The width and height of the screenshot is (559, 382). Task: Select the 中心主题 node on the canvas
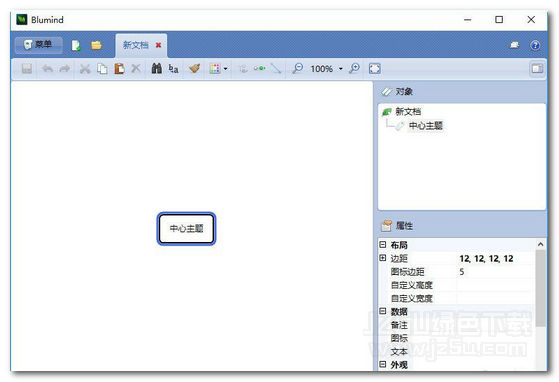point(186,228)
